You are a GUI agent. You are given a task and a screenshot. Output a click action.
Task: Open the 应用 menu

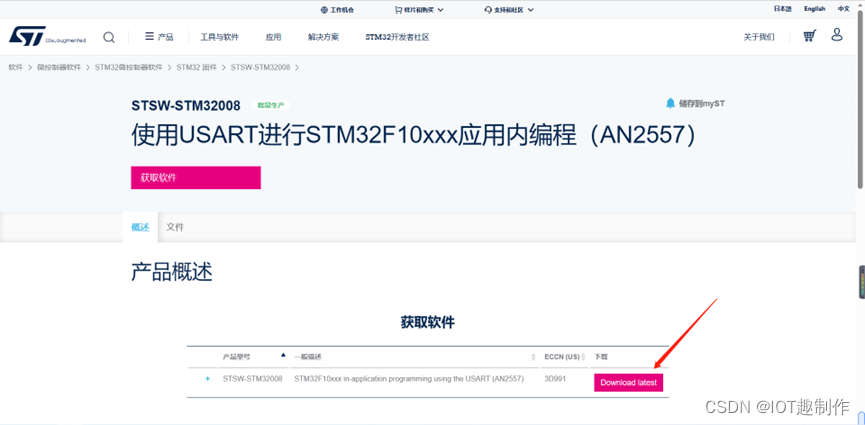click(x=273, y=37)
